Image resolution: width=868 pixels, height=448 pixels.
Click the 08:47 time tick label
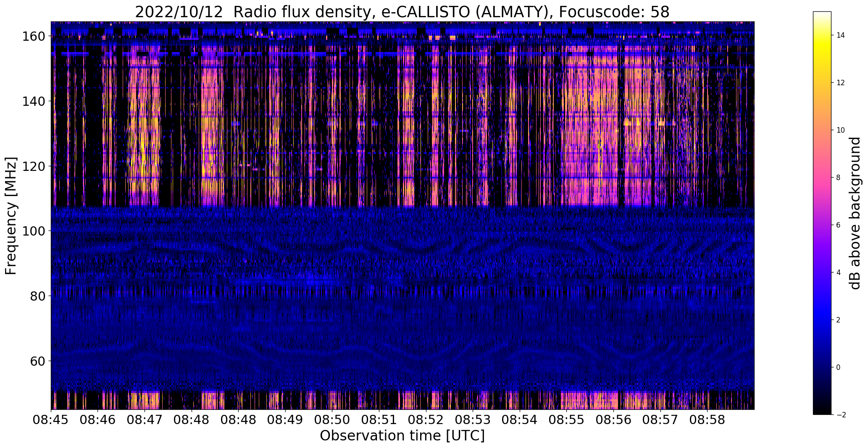tap(145, 420)
